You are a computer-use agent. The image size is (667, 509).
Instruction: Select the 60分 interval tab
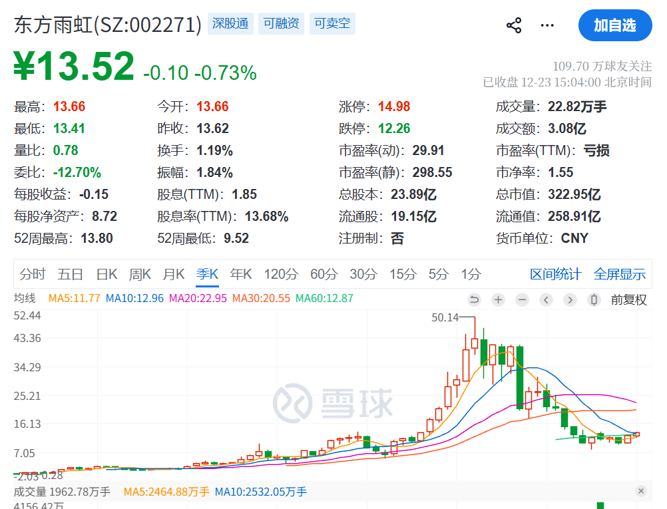coord(323,274)
